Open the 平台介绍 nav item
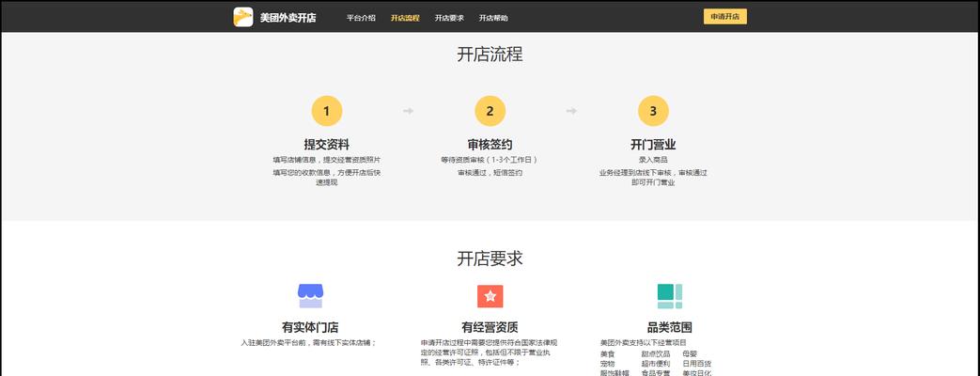980x376 pixels. (x=361, y=18)
